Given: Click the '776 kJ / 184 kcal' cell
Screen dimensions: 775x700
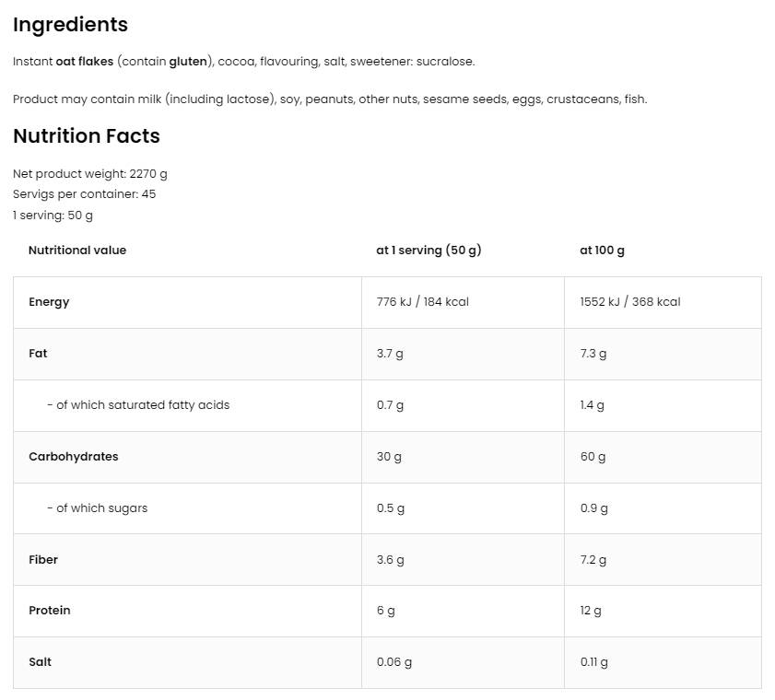Looking at the screenshot, I should coord(423,302).
